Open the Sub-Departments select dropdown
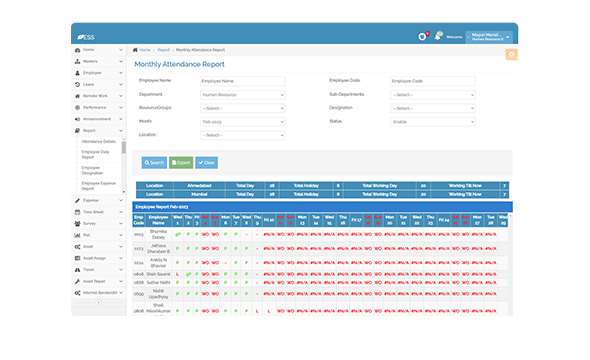This screenshot has height=360, width=590. pyautogui.click(x=433, y=95)
